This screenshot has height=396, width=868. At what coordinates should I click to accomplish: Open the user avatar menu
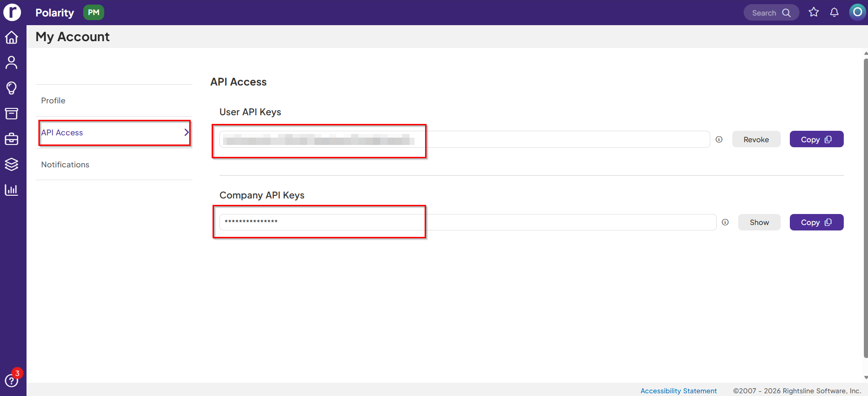pos(857,12)
